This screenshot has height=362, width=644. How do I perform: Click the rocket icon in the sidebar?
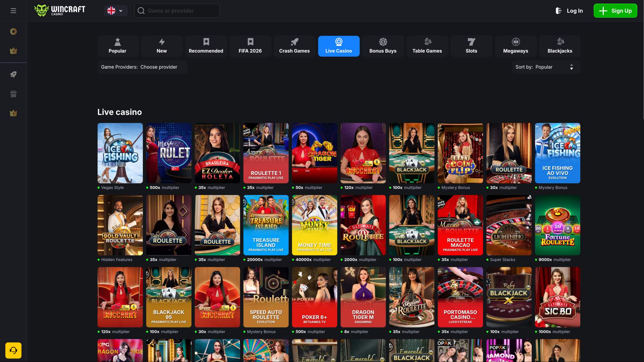point(13,74)
